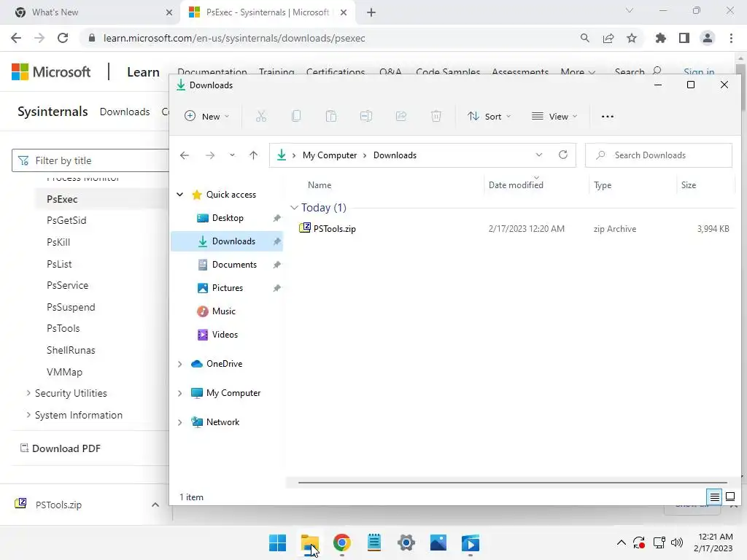The height and width of the screenshot is (560, 747).
Task: Collapse the Quick access tree
Action: 179,194
